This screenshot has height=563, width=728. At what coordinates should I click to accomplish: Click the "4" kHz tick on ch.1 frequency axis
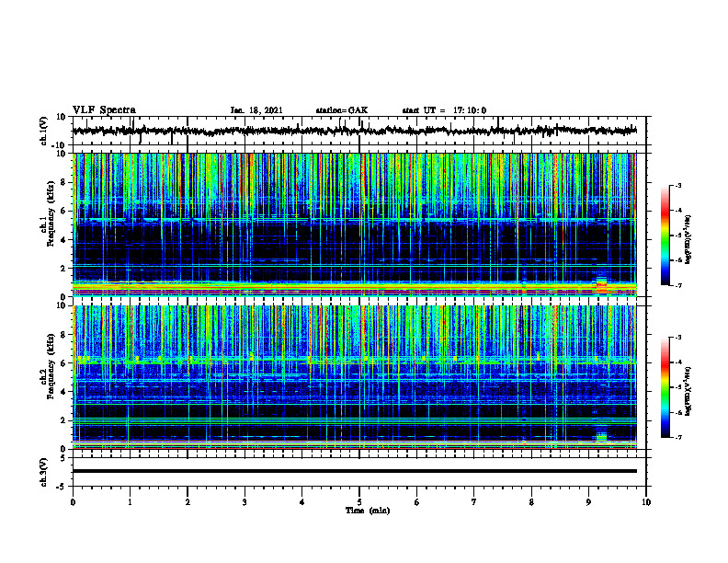pos(64,240)
